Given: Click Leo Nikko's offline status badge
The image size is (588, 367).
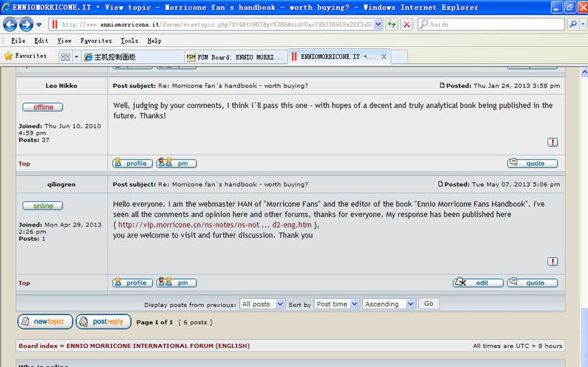Looking at the screenshot, I should [x=43, y=107].
